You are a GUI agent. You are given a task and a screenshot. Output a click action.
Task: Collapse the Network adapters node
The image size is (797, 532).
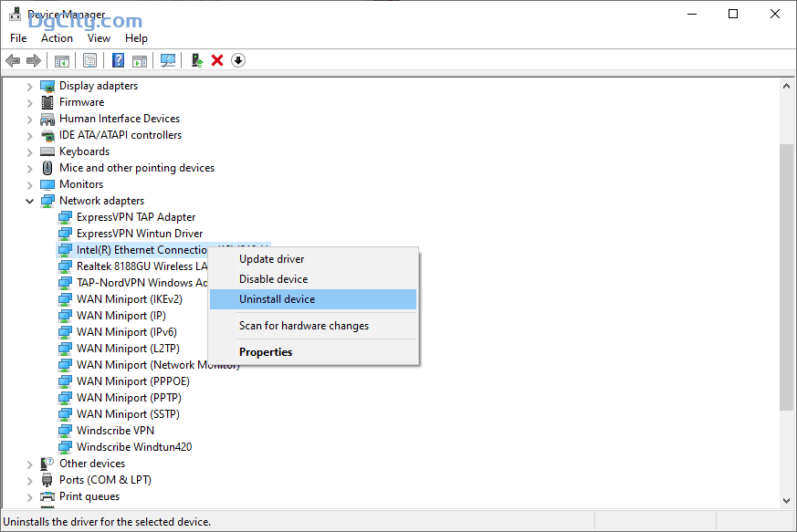click(x=29, y=202)
